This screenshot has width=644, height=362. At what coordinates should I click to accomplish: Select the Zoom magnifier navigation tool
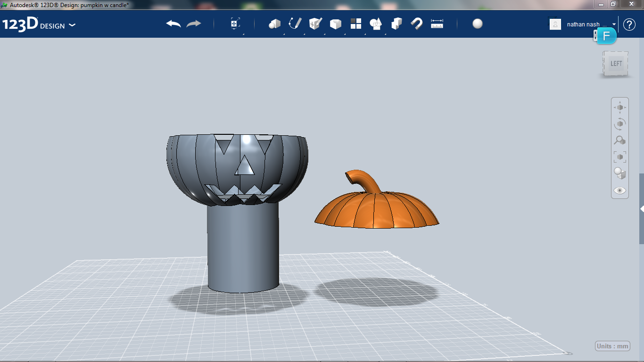tap(620, 140)
